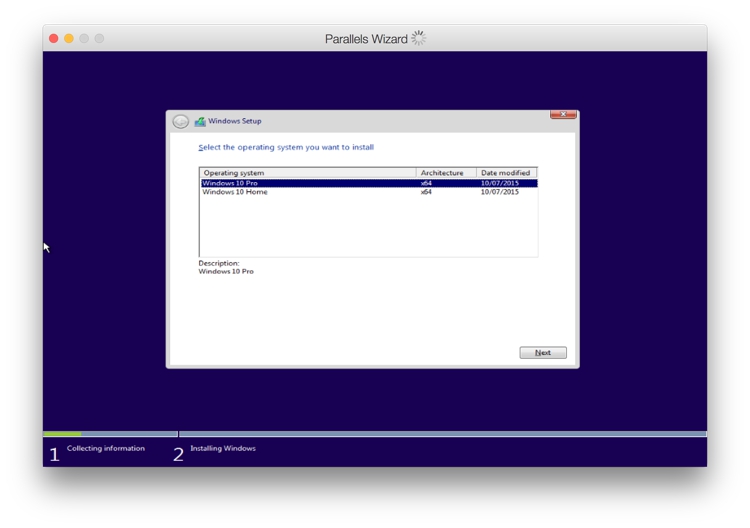750x528 pixels.
Task: Click the Windows 10 Pro description text
Action: [x=226, y=271]
